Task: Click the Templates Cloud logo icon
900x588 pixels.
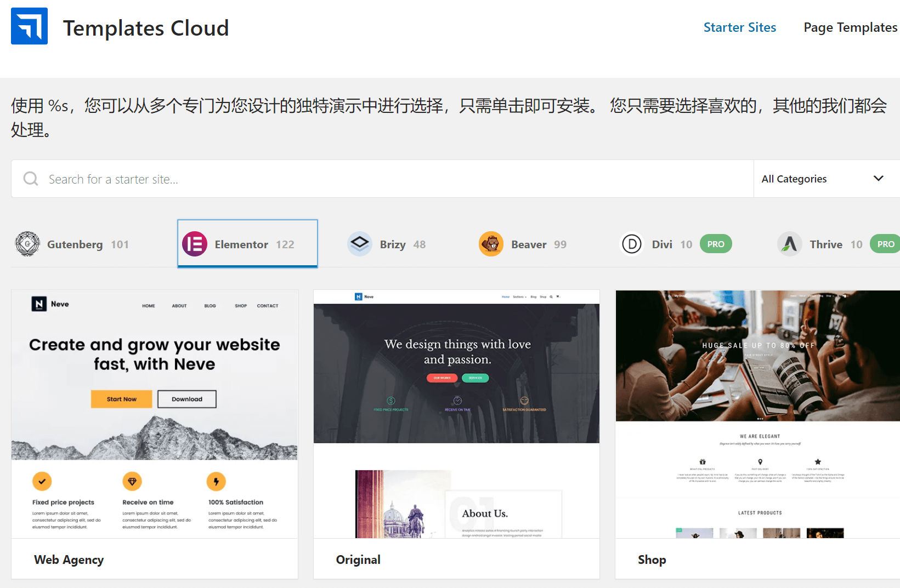Action: pyautogui.click(x=29, y=26)
